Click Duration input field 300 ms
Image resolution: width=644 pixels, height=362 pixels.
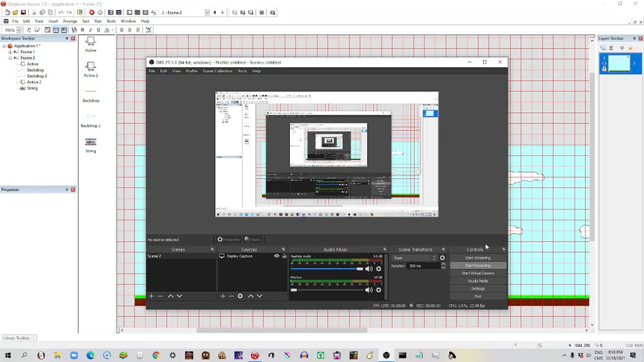point(424,266)
